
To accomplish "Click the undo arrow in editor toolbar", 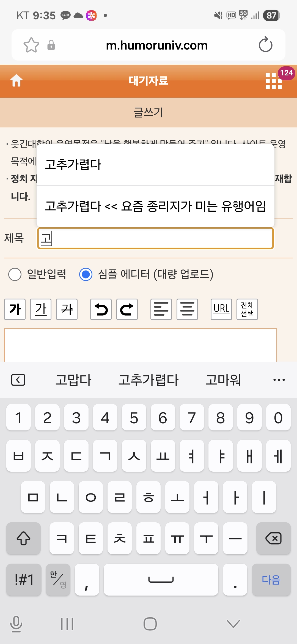I will tap(101, 309).
